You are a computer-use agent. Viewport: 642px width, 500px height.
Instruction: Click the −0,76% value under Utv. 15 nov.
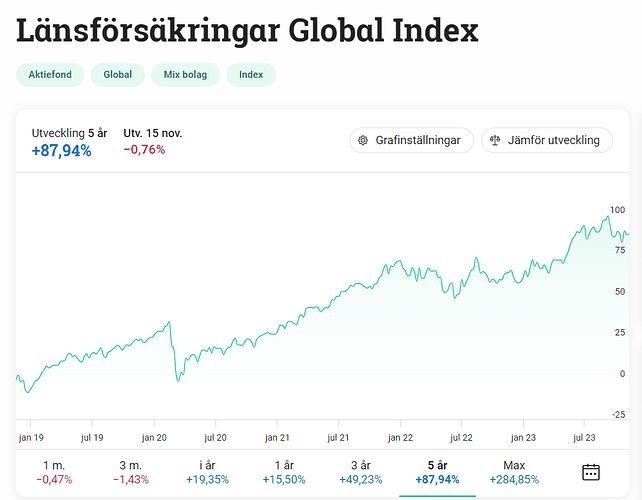click(x=144, y=150)
